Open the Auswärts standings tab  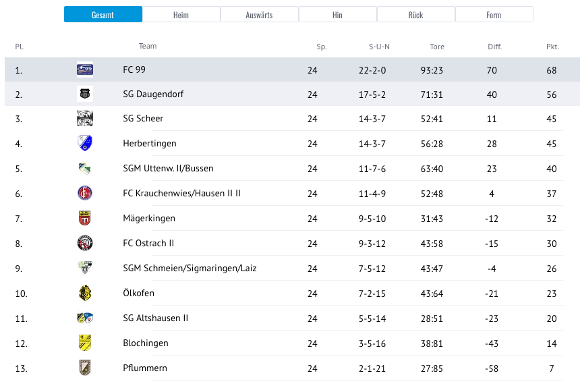[259, 13]
